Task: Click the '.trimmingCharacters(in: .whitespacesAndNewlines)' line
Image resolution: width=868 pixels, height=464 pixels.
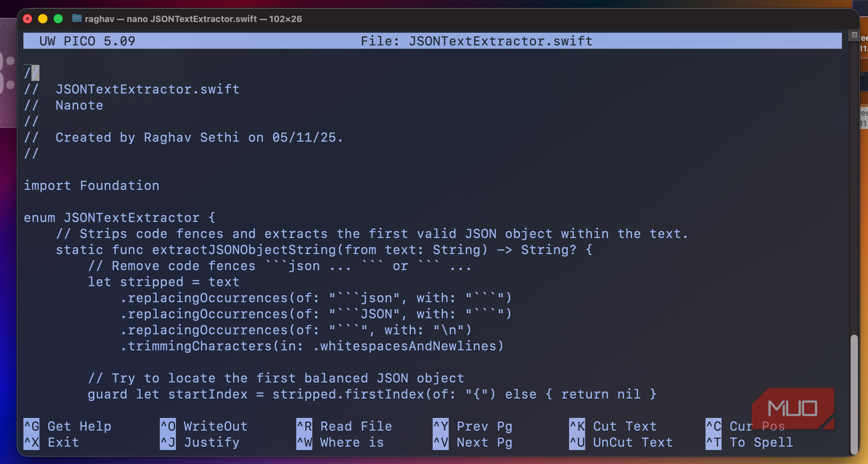Action: tap(312, 346)
